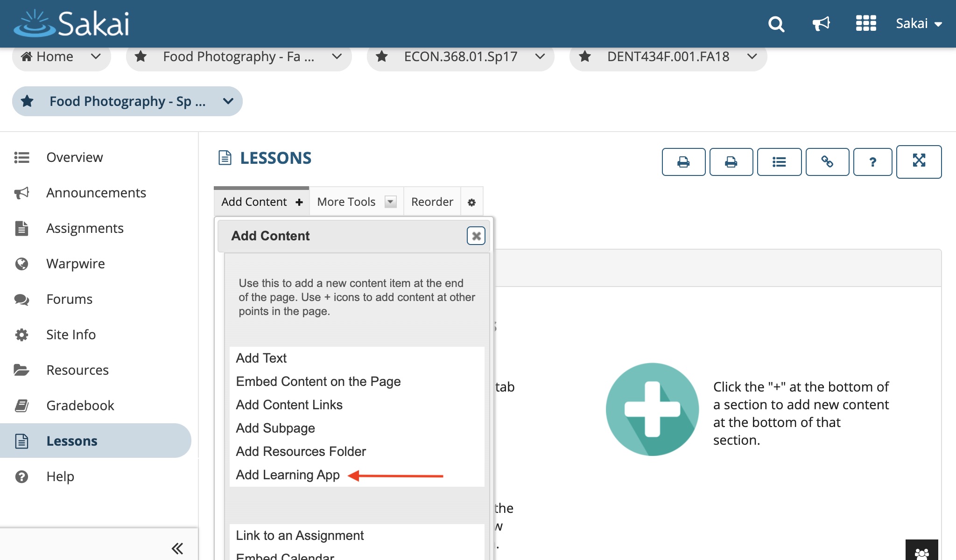Click the fullscreen expand arrows icon

point(919,161)
